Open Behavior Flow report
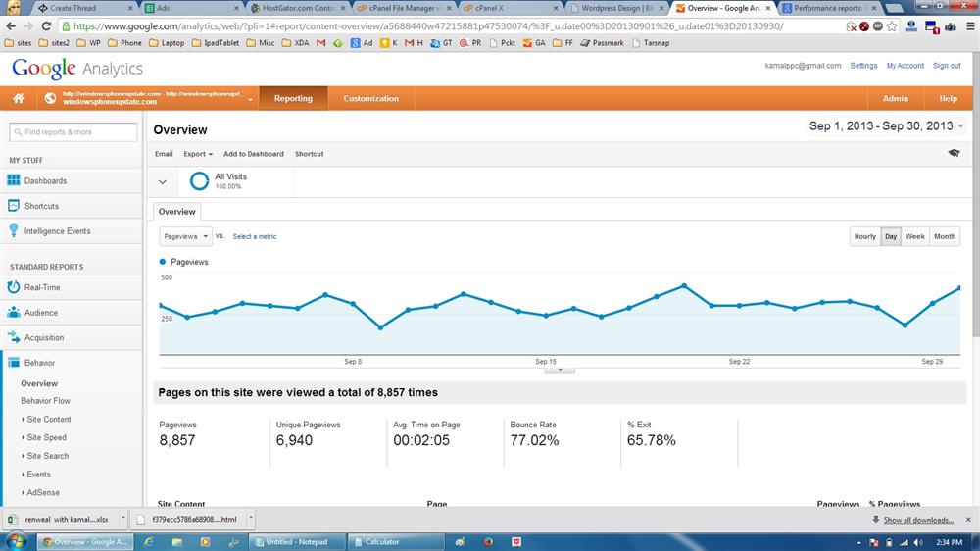980x551 pixels. (x=46, y=401)
